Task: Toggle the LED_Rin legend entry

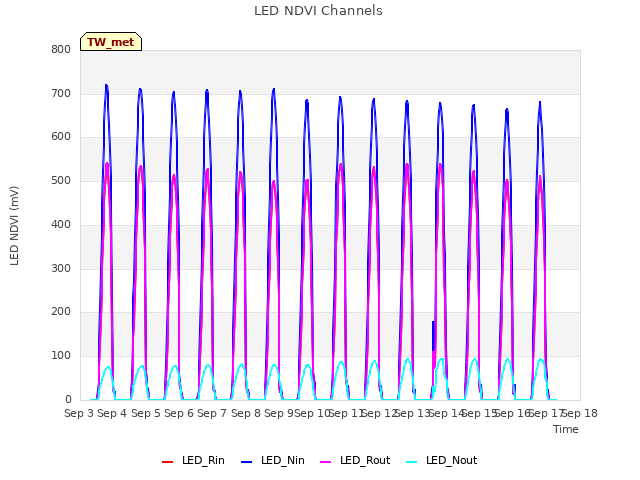Action: pyautogui.click(x=193, y=461)
